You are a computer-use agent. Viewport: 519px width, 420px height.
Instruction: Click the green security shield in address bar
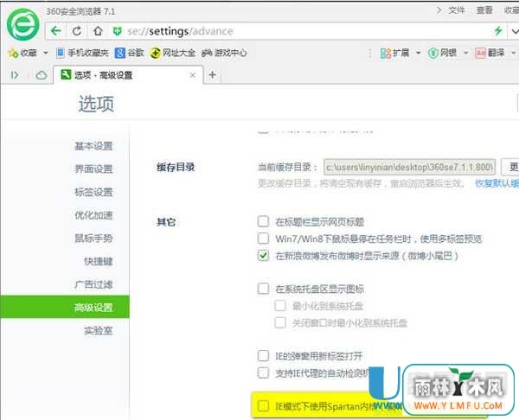point(117,31)
